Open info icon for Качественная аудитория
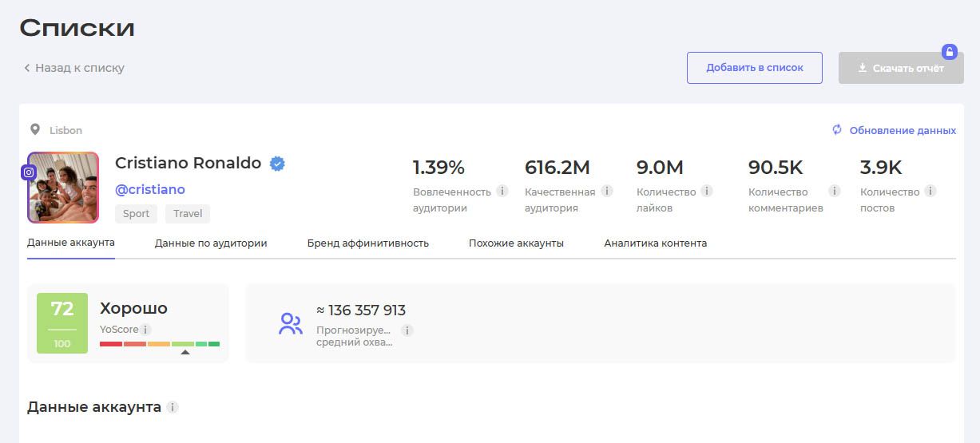This screenshot has height=443, width=980. 607,191
